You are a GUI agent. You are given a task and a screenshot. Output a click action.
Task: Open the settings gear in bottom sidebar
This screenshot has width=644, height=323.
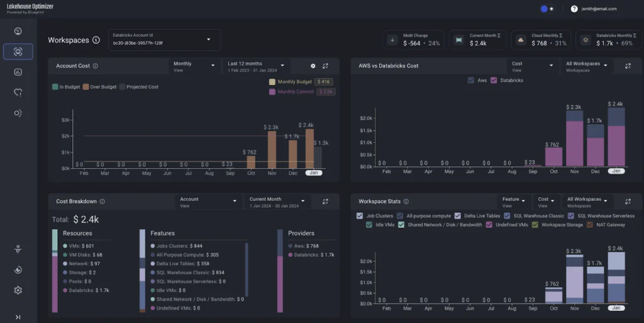[x=18, y=290]
